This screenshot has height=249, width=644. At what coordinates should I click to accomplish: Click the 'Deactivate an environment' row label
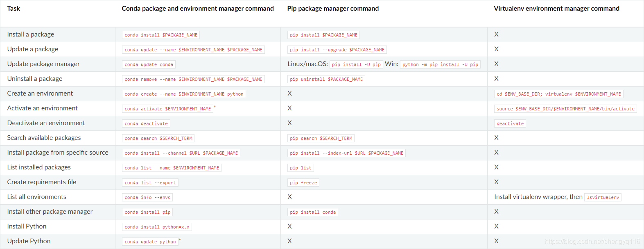(46, 123)
